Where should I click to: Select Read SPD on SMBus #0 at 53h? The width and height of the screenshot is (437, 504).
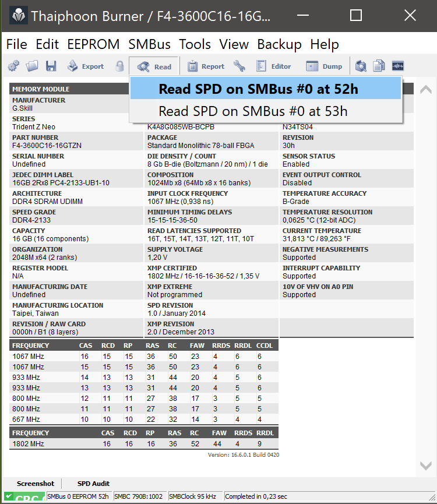tap(266, 111)
